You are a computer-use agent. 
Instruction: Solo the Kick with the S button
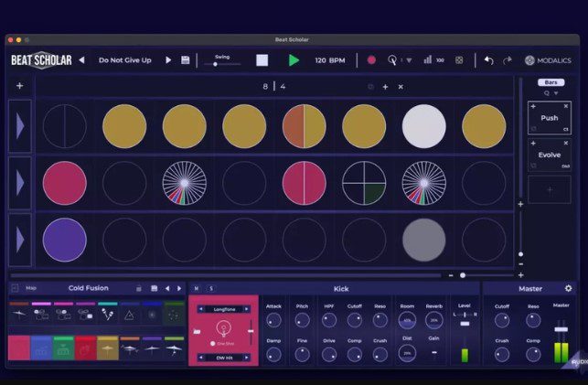[x=211, y=288]
